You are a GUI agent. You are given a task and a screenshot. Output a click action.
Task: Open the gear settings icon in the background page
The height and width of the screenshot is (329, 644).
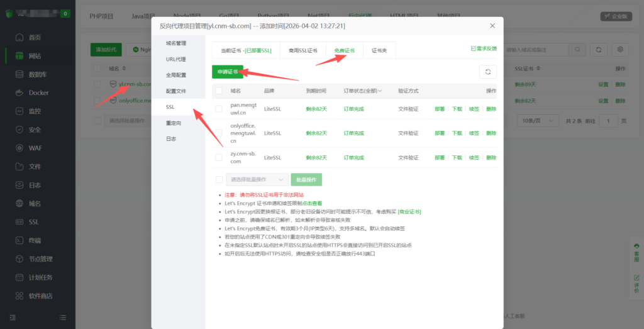click(x=620, y=49)
